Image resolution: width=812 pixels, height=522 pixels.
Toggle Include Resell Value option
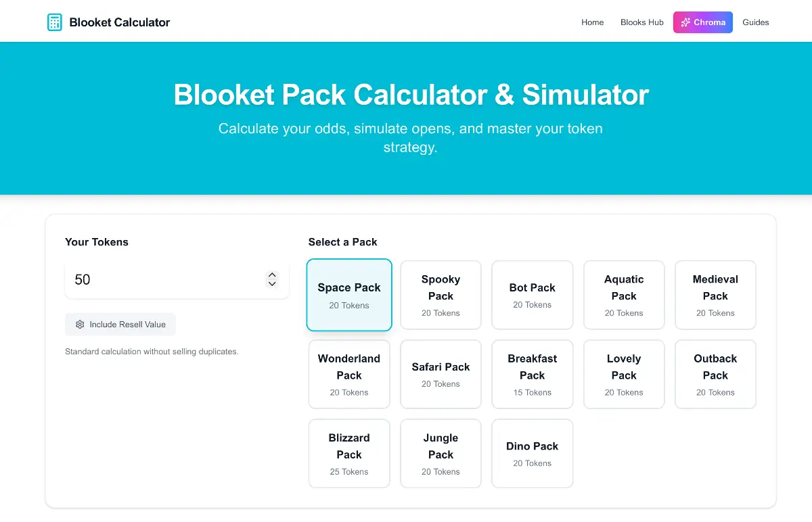tap(120, 325)
